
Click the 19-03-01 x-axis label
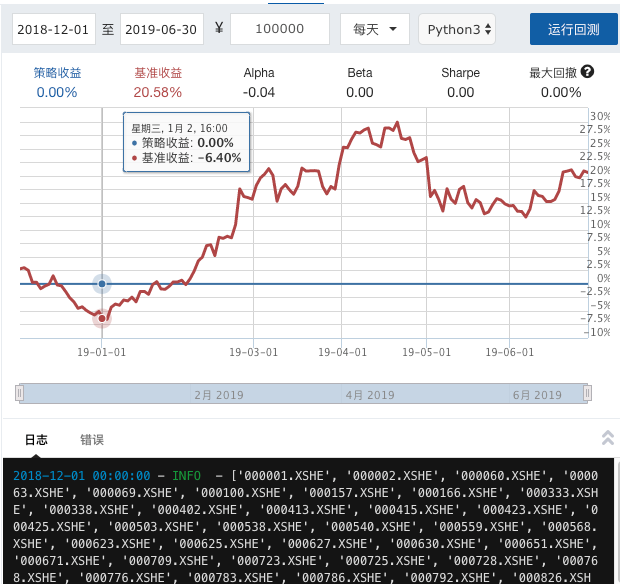(253, 352)
